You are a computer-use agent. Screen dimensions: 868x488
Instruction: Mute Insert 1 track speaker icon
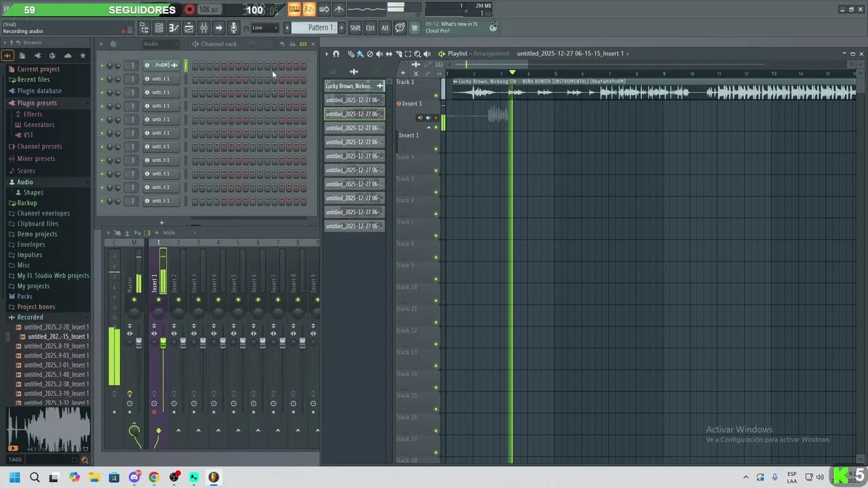click(428, 118)
